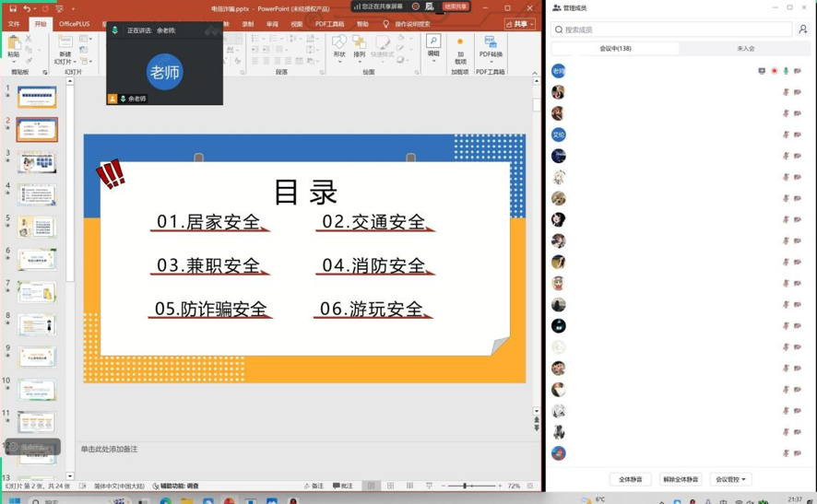Click the invite member icon beside search box

coord(803,29)
